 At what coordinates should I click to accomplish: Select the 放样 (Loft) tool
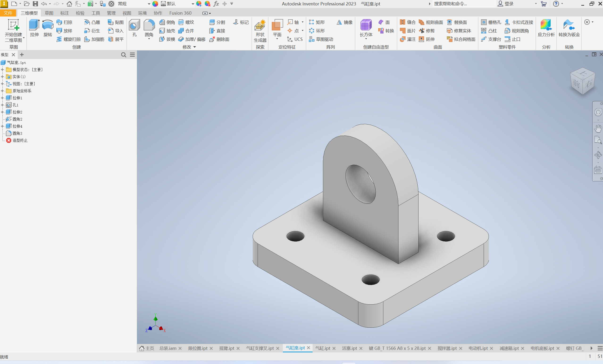(x=65, y=31)
